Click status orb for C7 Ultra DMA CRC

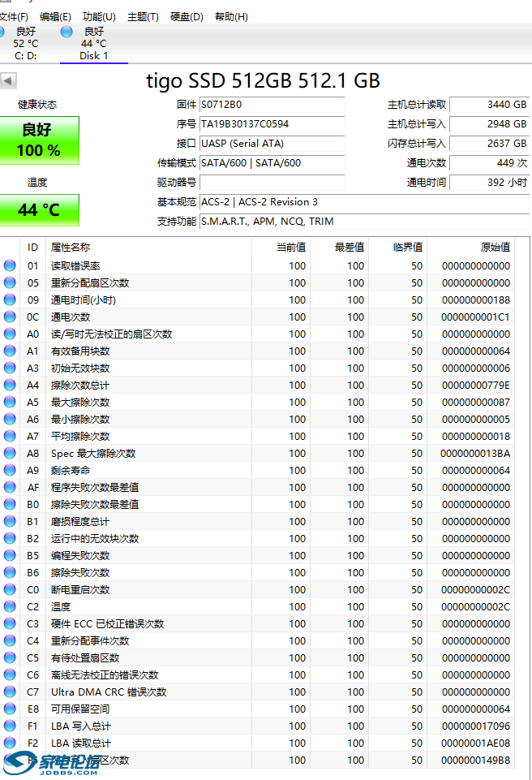click(10, 692)
